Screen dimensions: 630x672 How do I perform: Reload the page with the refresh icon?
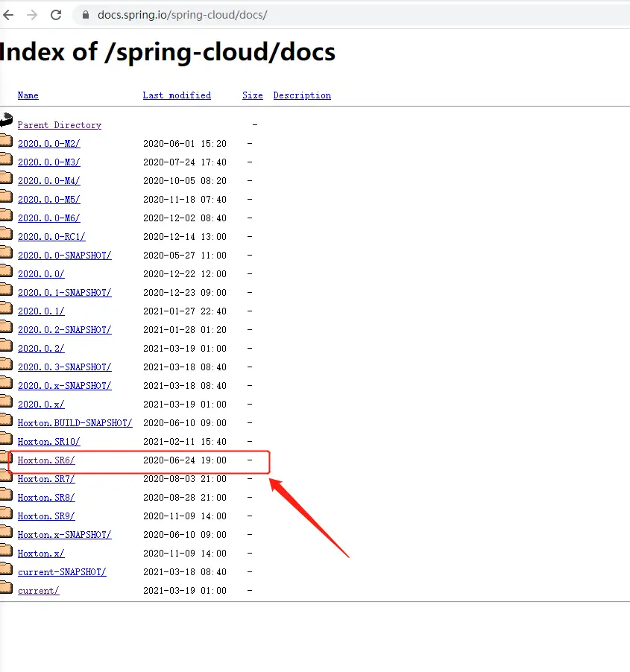56,15
